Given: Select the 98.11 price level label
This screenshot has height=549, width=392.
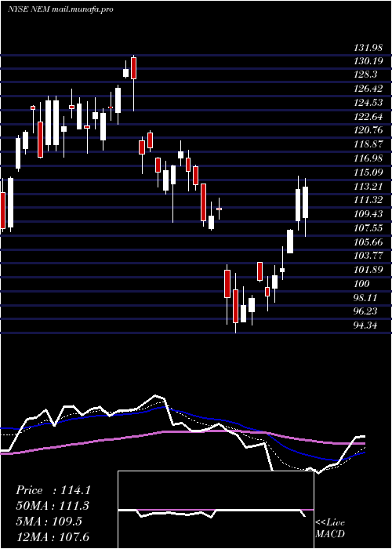Looking at the screenshot, I should (x=366, y=297).
